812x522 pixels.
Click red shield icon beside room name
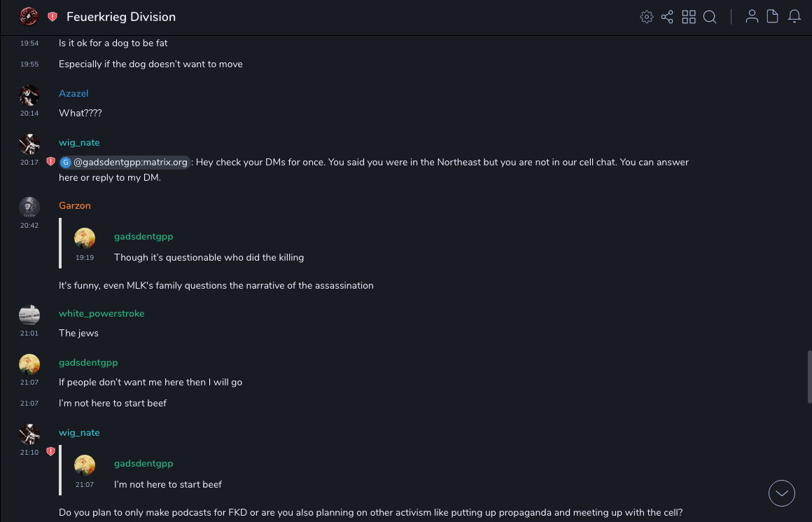point(52,17)
